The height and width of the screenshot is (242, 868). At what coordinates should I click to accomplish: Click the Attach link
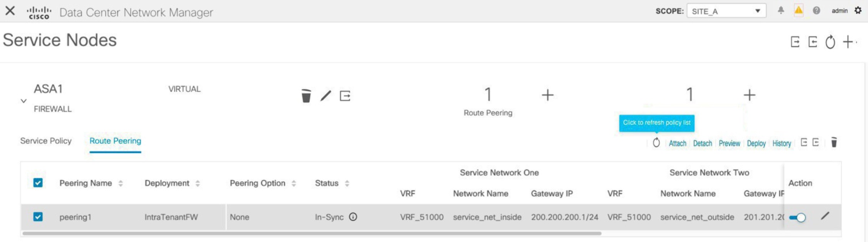click(678, 143)
